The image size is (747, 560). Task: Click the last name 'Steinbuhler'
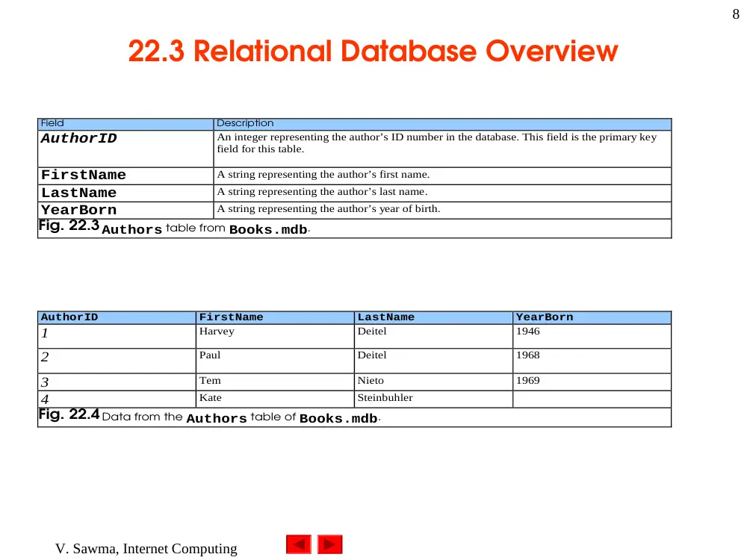385,398
